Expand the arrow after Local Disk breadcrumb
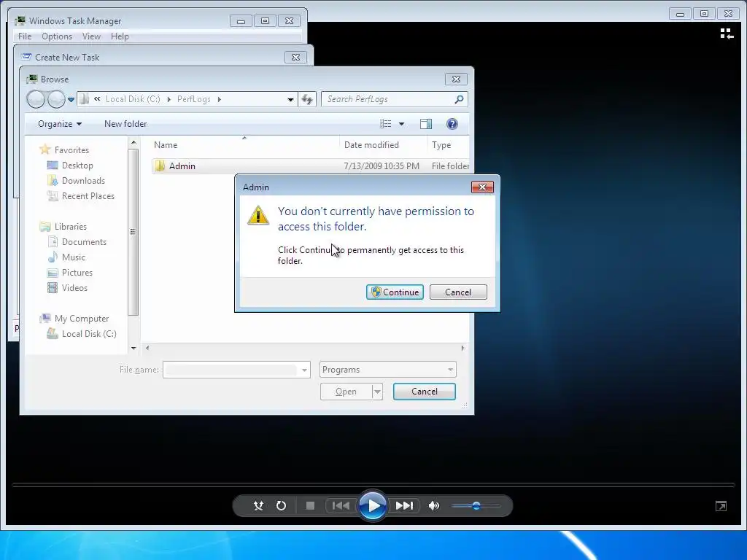 [x=169, y=99]
